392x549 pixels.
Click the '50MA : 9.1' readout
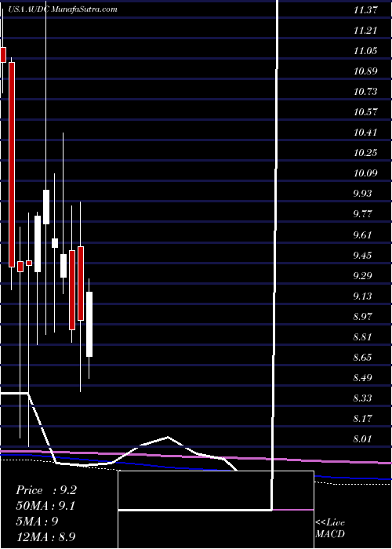point(45,506)
